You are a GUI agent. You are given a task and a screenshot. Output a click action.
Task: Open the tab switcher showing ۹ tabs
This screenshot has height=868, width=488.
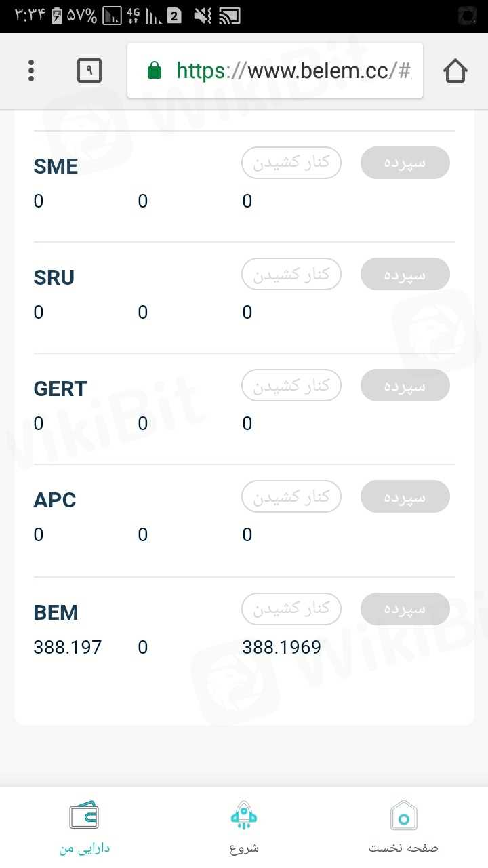pos(89,71)
